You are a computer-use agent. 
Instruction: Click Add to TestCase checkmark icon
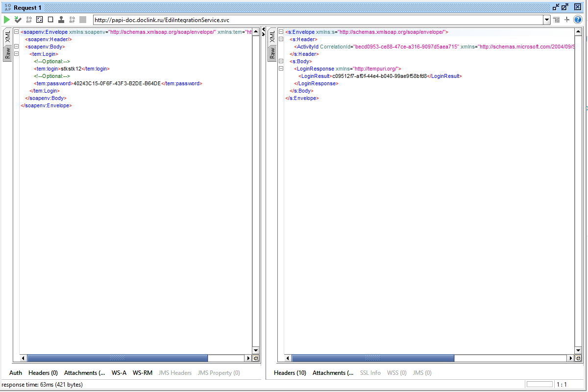[18, 20]
